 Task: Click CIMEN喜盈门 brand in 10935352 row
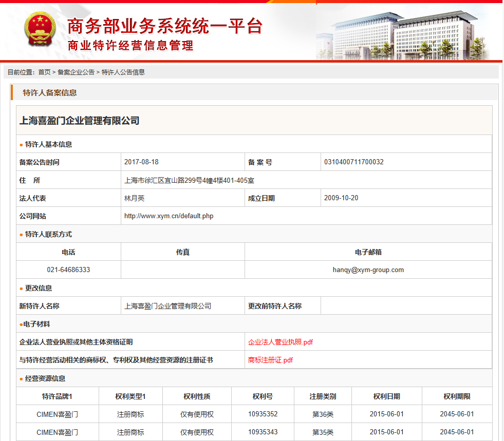coord(57,414)
